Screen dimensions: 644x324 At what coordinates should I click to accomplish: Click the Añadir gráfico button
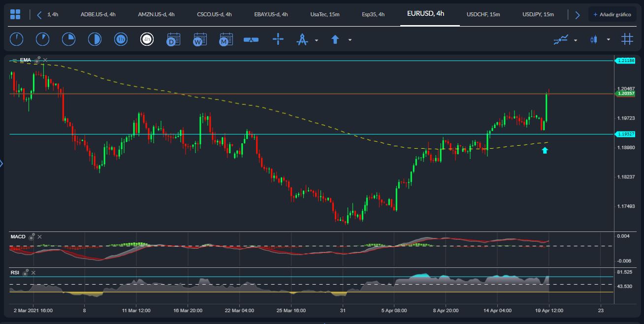coord(612,14)
